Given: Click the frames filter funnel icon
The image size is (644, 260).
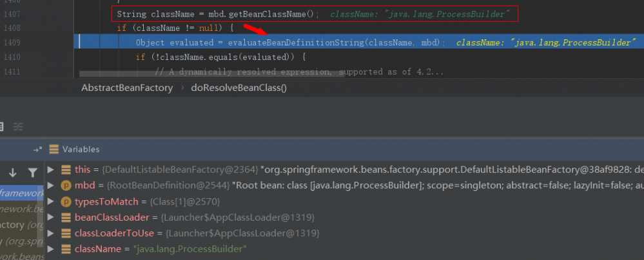Looking at the screenshot, I should (x=32, y=173).
